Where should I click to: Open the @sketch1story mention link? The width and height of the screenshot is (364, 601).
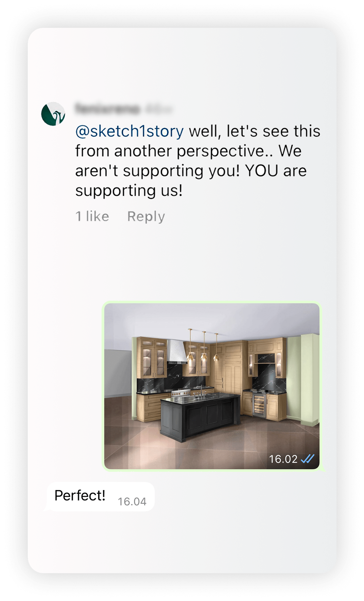[x=130, y=131]
